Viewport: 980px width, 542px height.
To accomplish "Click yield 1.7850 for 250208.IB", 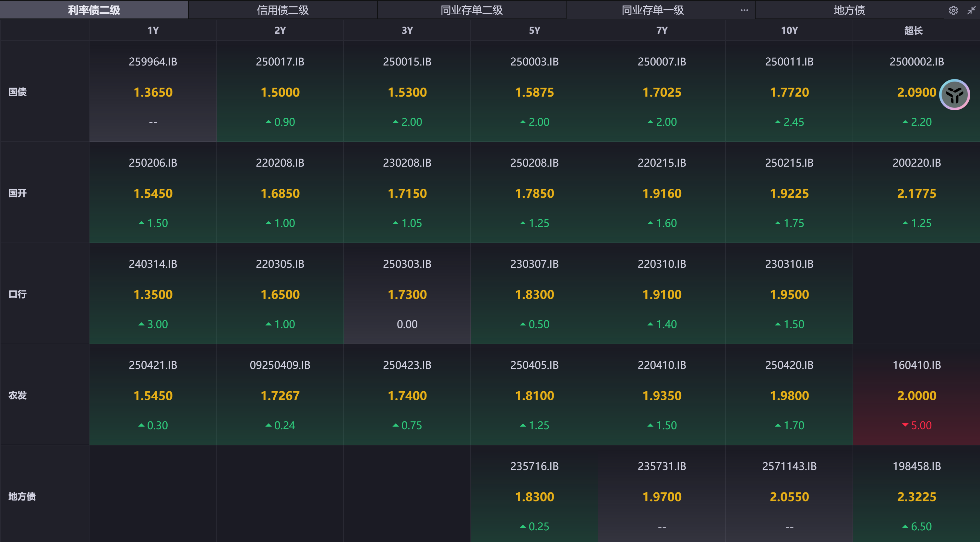I will point(534,194).
